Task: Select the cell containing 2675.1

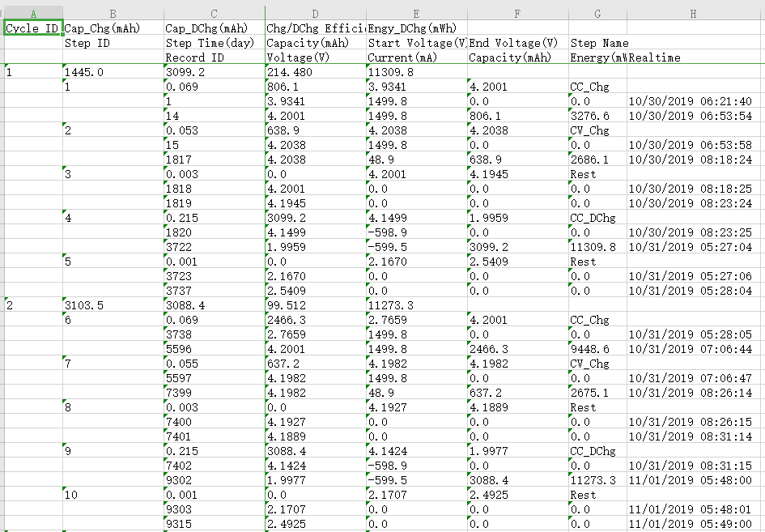Action: (597, 393)
